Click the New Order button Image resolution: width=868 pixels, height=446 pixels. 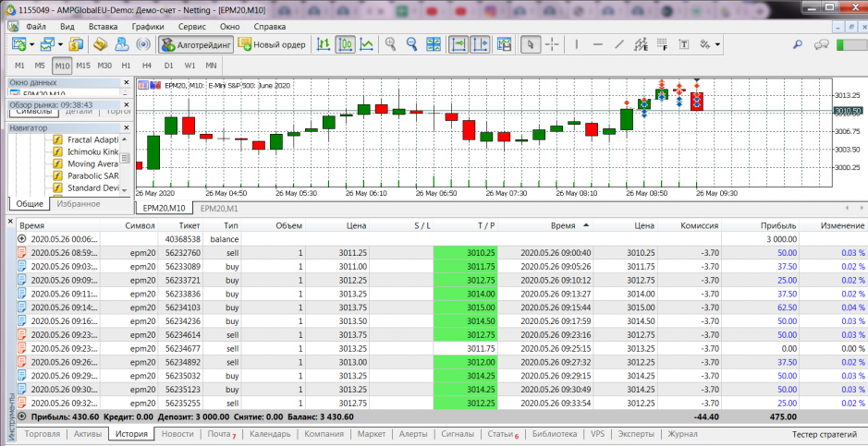point(272,44)
